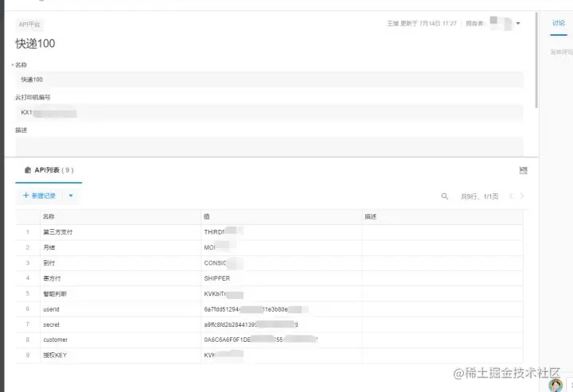Click the API平台 breadcrumb label
Screen dimensions: 573x392
click(x=29, y=25)
